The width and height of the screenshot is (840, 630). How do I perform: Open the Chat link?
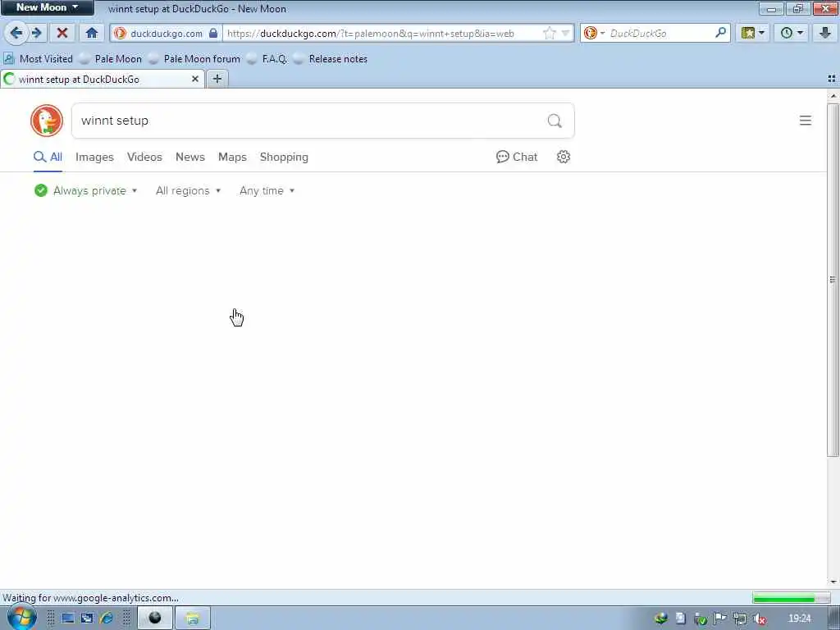[x=517, y=157]
